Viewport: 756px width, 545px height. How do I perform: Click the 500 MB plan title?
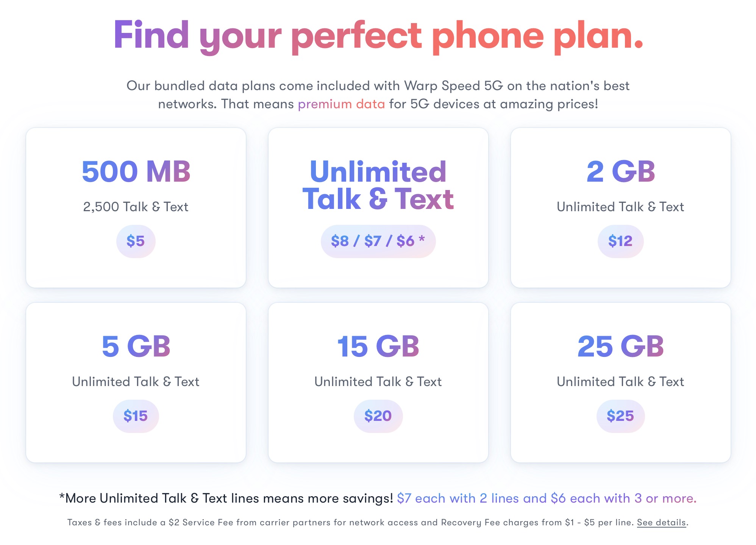tap(136, 171)
